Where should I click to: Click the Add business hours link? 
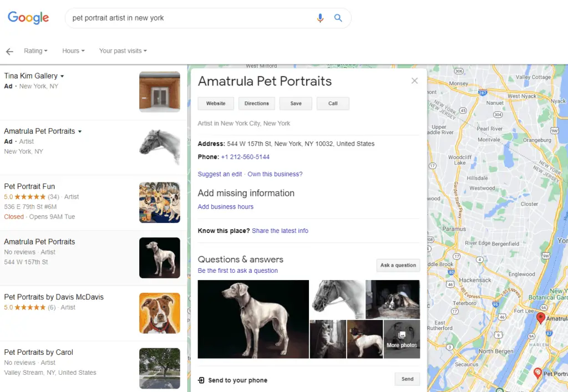click(226, 207)
